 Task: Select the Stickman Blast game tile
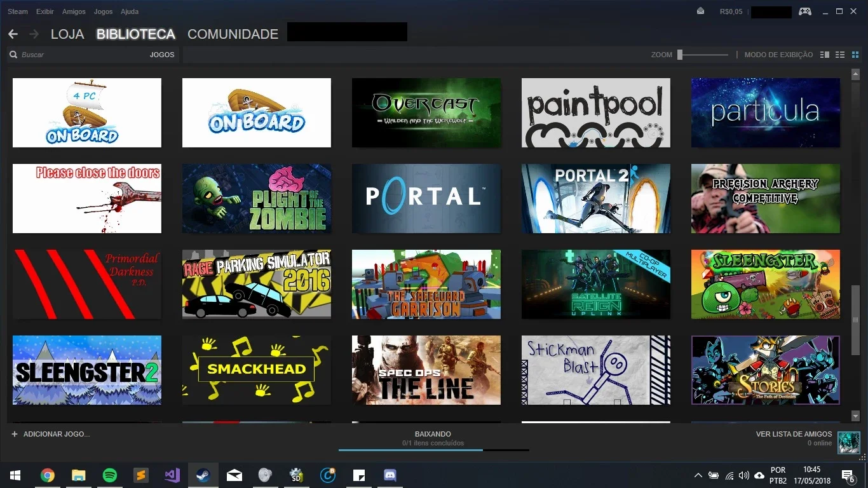[x=596, y=370]
